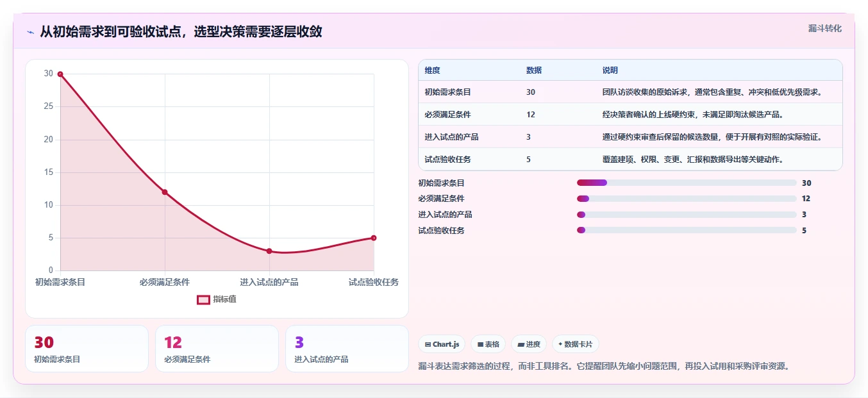The image size is (868, 398).
Task: Open the stat card with purple number 3
Action: [347, 349]
